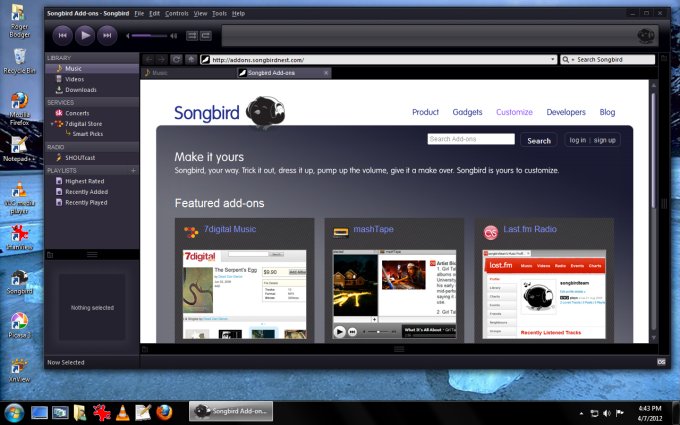Image resolution: width=680 pixels, height=425 pixels.
Task: Open search engine dropdown magnifier
Action: tap(567, 59)
